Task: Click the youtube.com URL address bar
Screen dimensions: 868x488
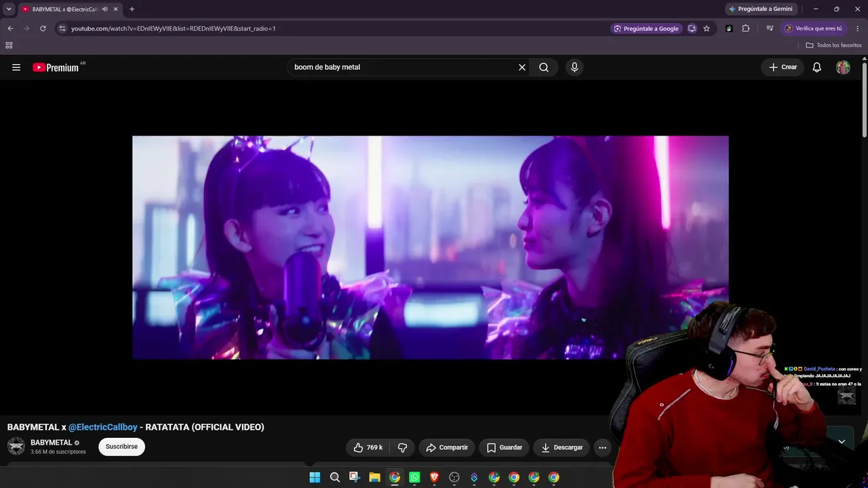Action: coord(173,28)
